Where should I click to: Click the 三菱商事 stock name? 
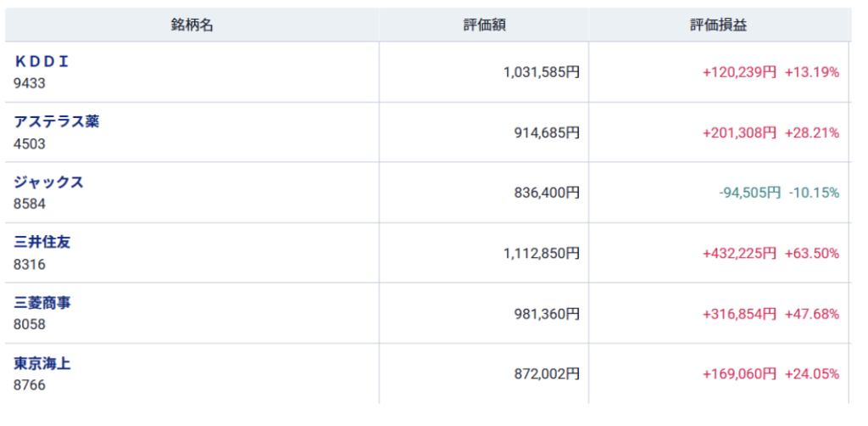(x=42, y=302)
